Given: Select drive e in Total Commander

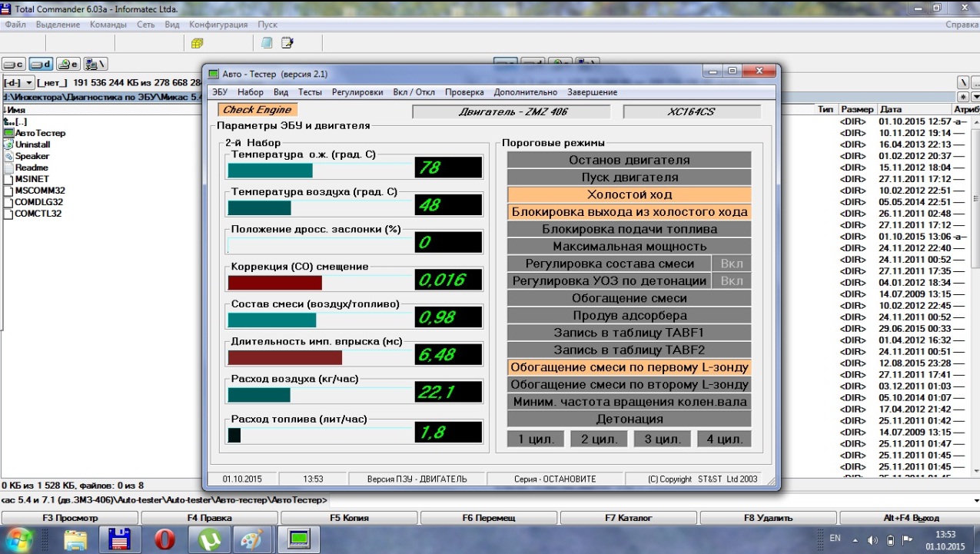Looking at the screenshot, I should pos(68,65).
